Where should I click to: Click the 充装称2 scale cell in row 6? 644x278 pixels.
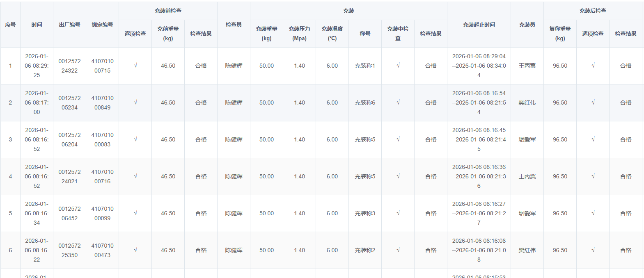pos(365,250)
